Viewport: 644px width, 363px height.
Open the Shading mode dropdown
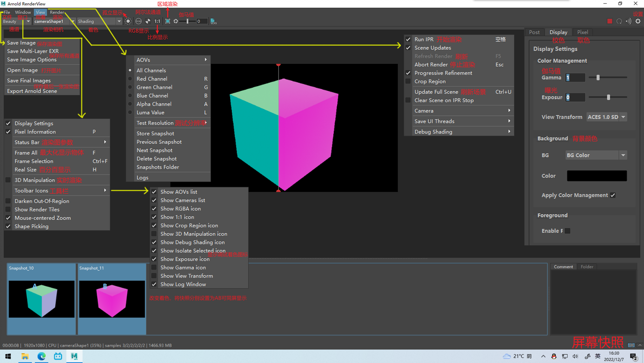coord(99,22)
